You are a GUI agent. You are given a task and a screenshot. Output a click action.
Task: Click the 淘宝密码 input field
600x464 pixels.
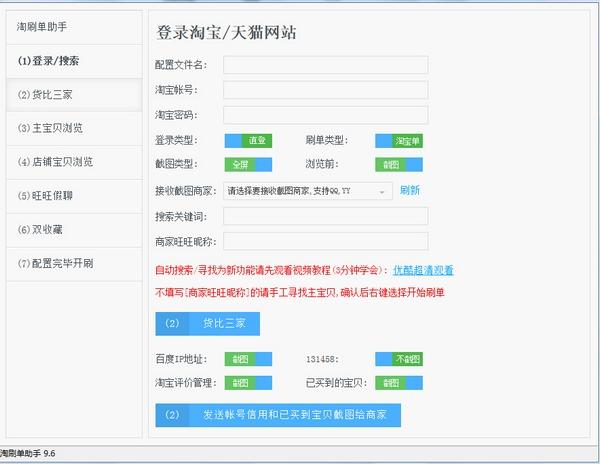pyautogui.click(x=326, y=115)
